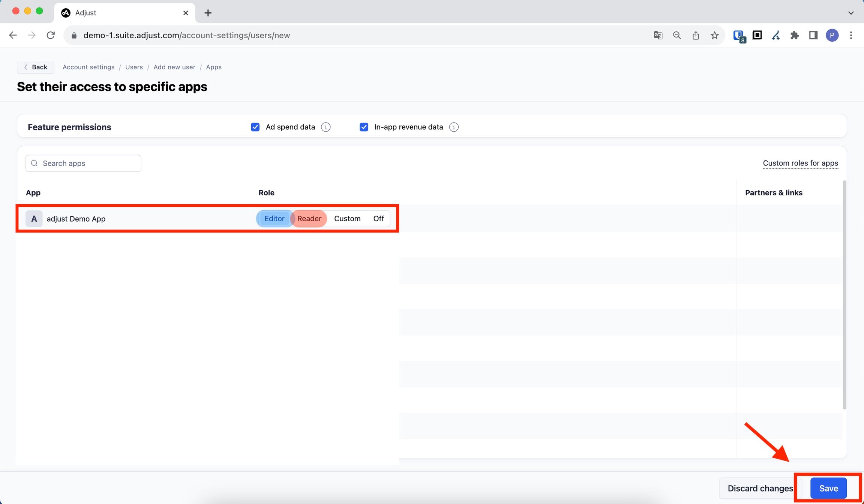Open Custom roles for apps link
Screen dimensions: 864x504
coord(800,163)
